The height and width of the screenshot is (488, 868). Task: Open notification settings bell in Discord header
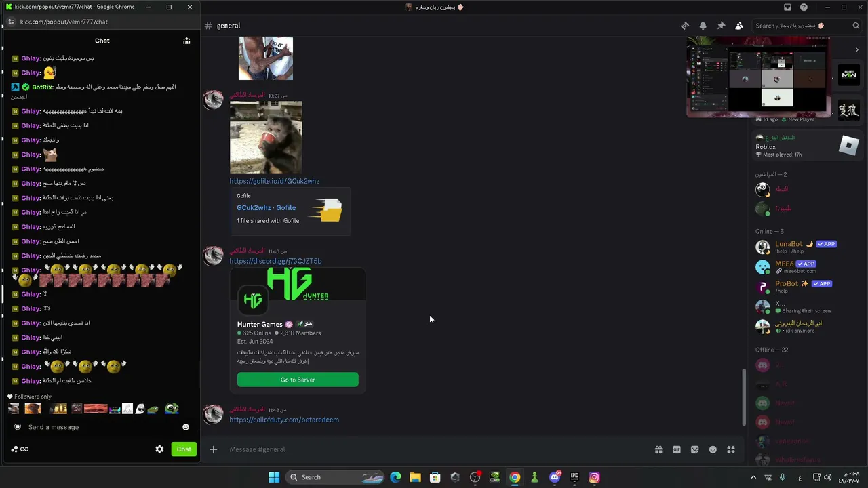pos(703,26)
